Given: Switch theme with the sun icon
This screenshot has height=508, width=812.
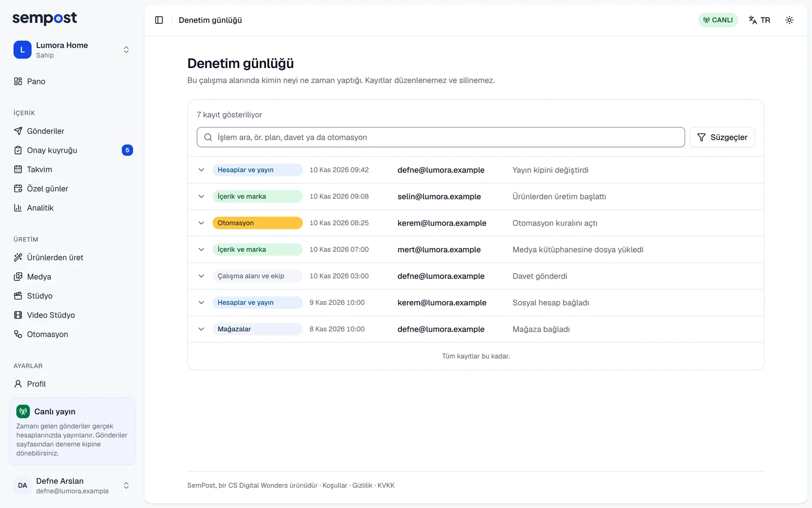Looking at the screenshot, I should tap(789, 20).
